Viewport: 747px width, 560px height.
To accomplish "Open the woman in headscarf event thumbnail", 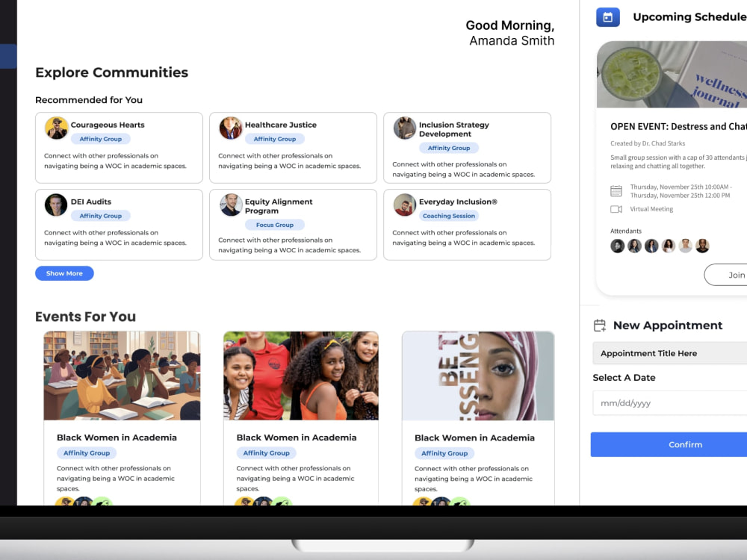I will [478, 376].
